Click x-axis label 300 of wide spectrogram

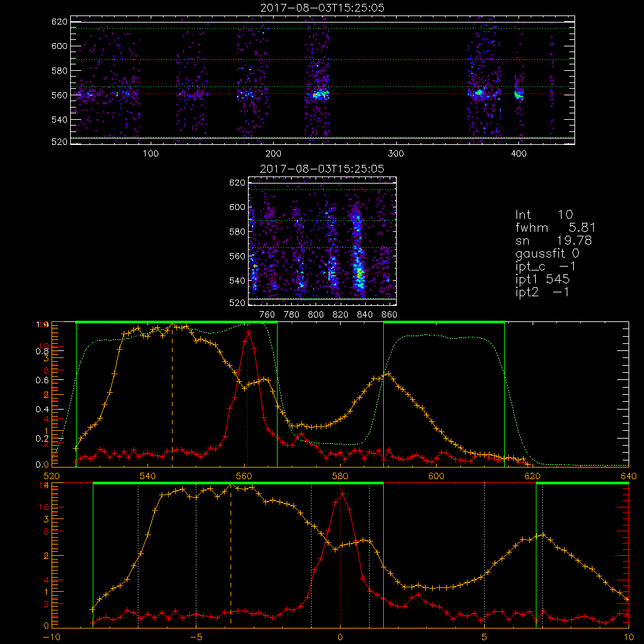coord(396,154)
